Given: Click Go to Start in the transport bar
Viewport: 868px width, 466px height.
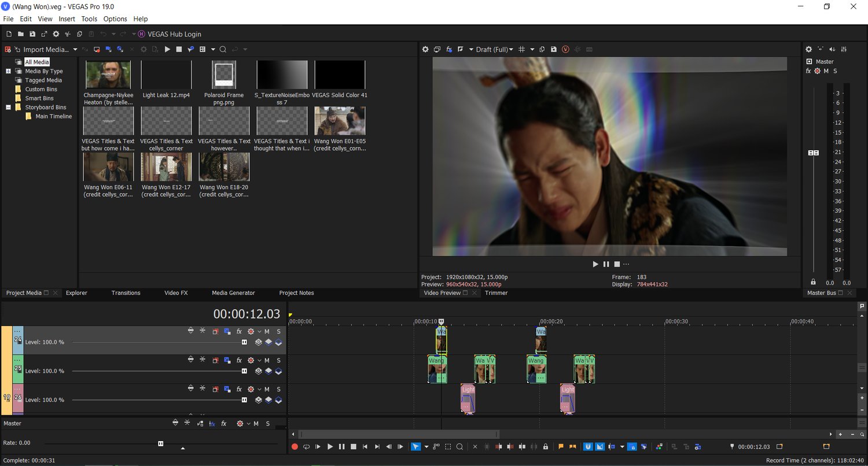Looking at the screenshot, I should pyautogui.click(x=365, y=447).
